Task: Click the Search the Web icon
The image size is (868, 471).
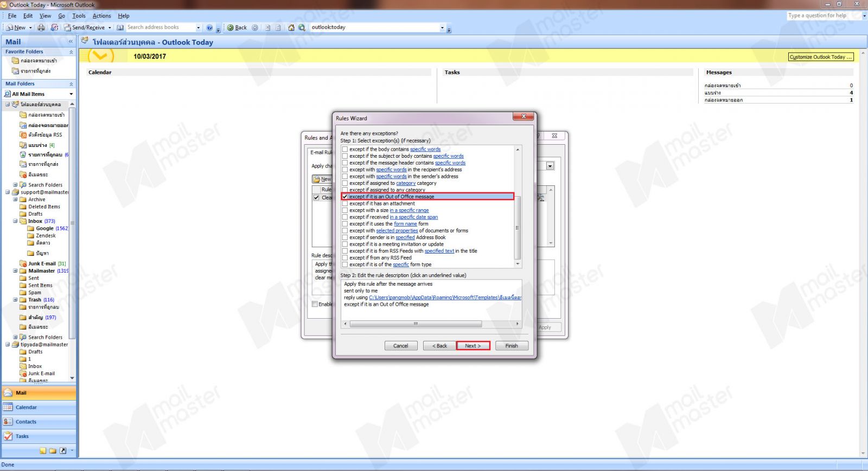Action: pos(302,27)
